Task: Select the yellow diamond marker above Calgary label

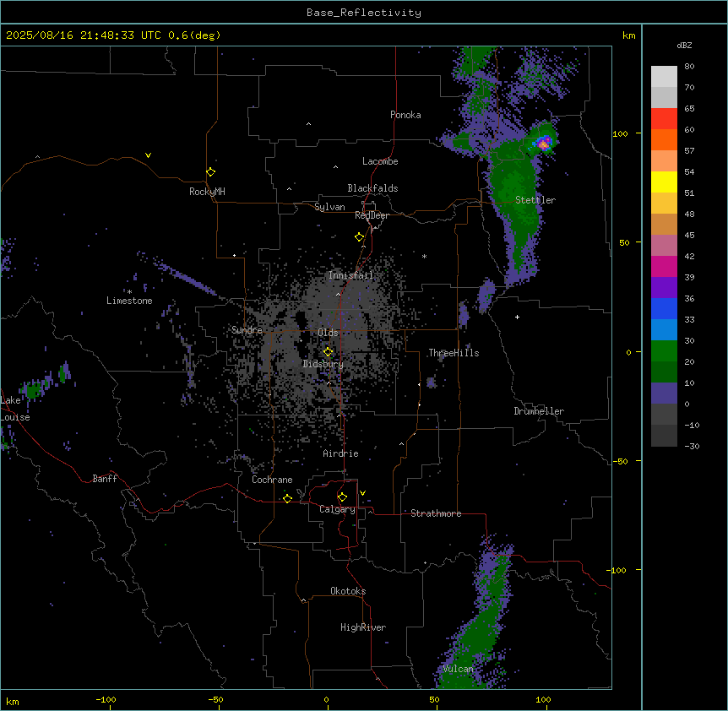Action: coord(342,497)
